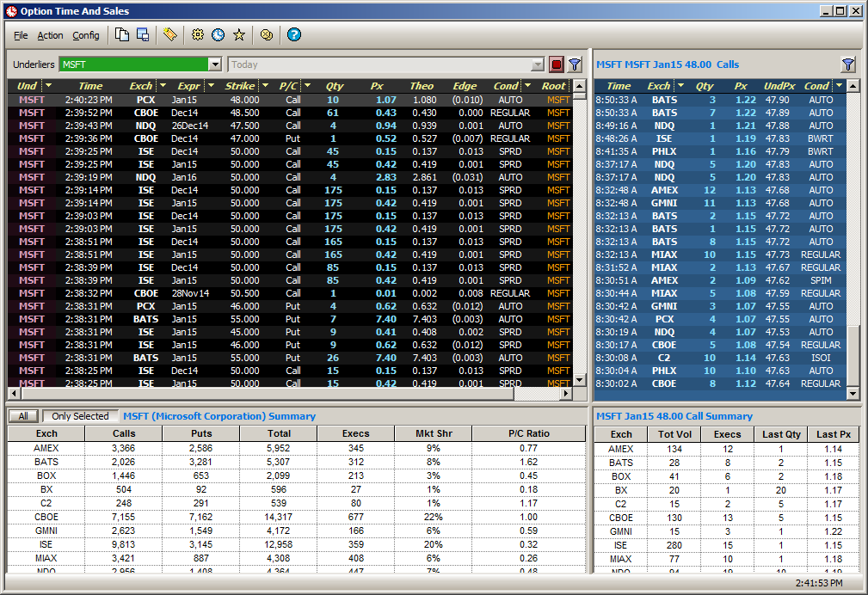The height and width of the screenshot is (595, 868).
Task: Open the Expr column filter arrow
Action: (211, 86)
